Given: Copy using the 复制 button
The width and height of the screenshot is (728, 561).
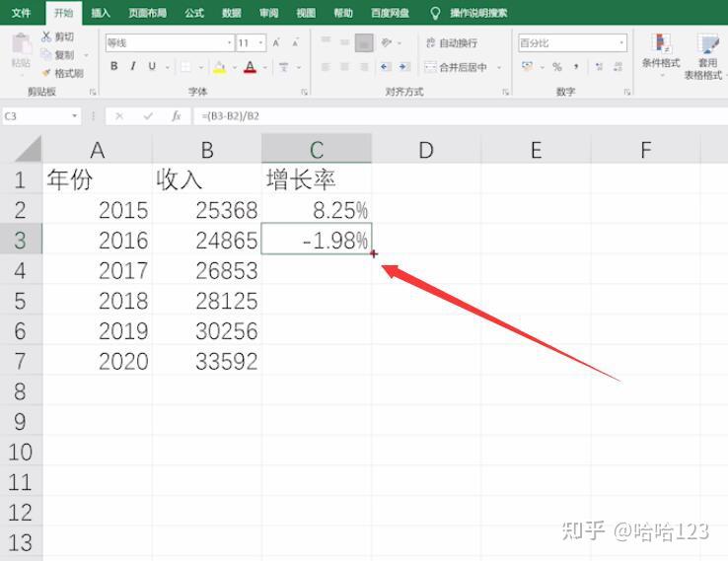Looking at the screenshot, I should point(57,55).
